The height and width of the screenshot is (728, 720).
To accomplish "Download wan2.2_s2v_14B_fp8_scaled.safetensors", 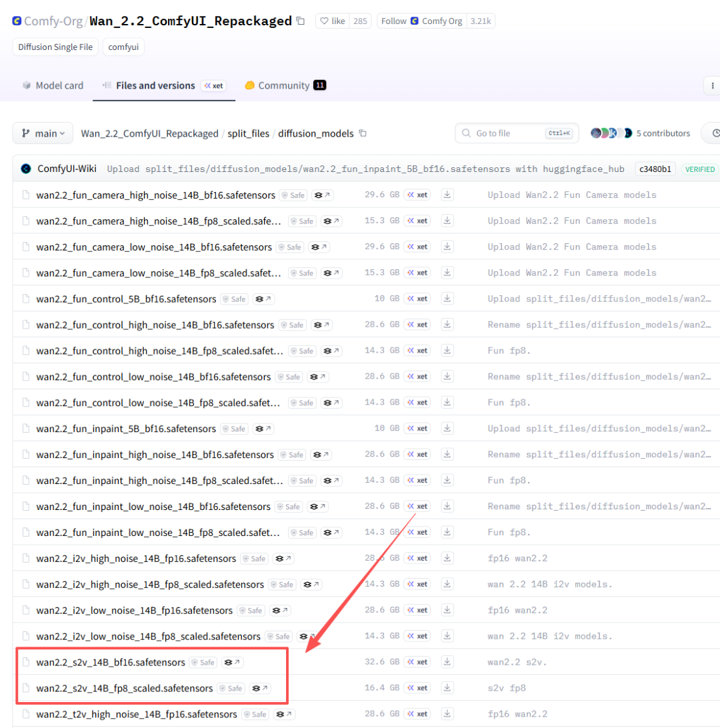I will coord(447,687).
